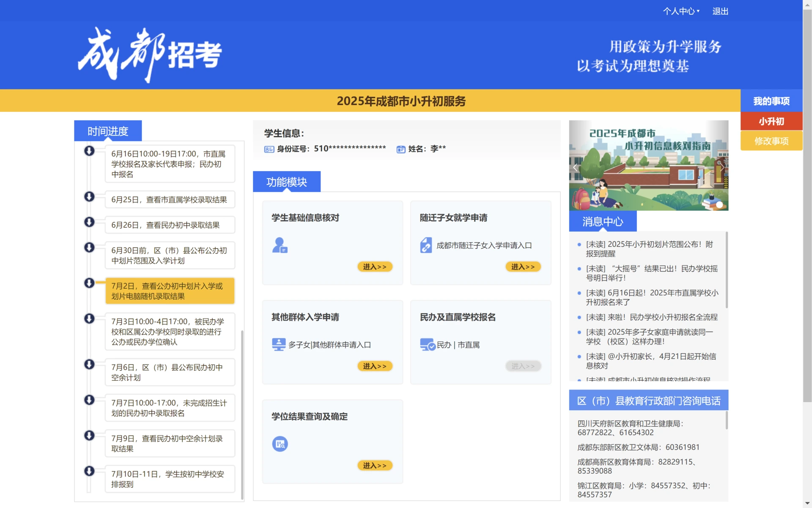Image resolution: width=812 pixels, height=508 pixels.
Task: Enter the 学位结果查询及确定 module
Action: (x=374, y=465)
